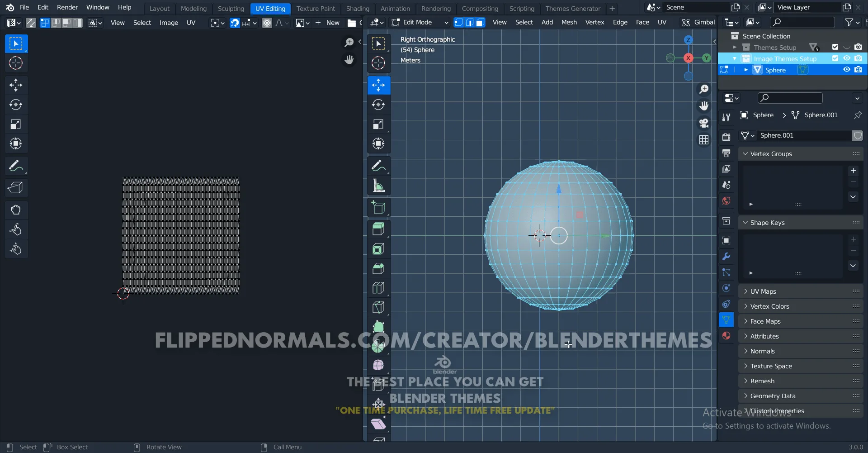
Task: Enable the Themes Setup collection checkbox
Action: pyautogui.click(x=835, y=47)
